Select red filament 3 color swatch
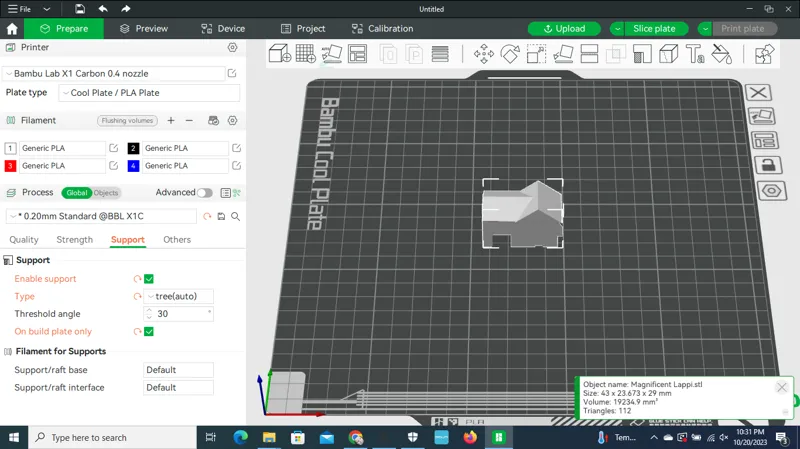 [x=10, y=166]
